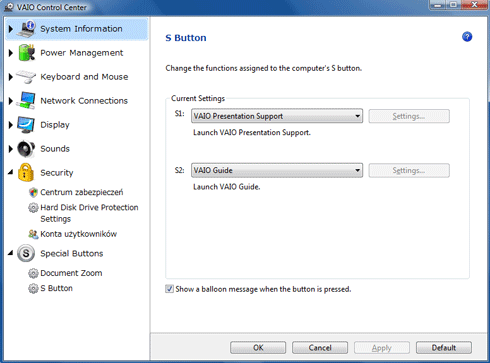Click the 'S Button' page heading
Viewport: 490px width, 363px height.
(186, 38)
